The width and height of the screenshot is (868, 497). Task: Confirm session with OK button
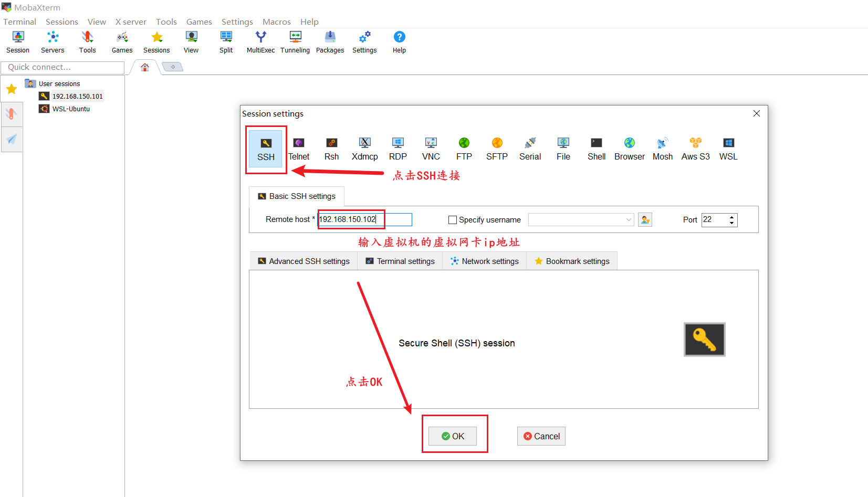[453, 436]
